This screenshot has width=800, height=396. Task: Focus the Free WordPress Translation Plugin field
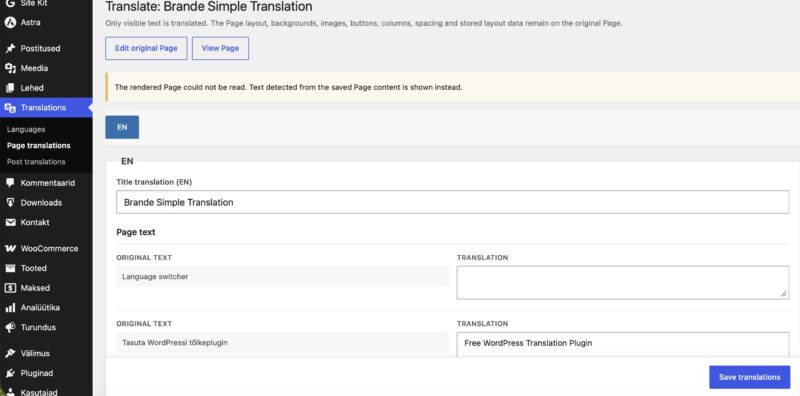click(623, 344)
